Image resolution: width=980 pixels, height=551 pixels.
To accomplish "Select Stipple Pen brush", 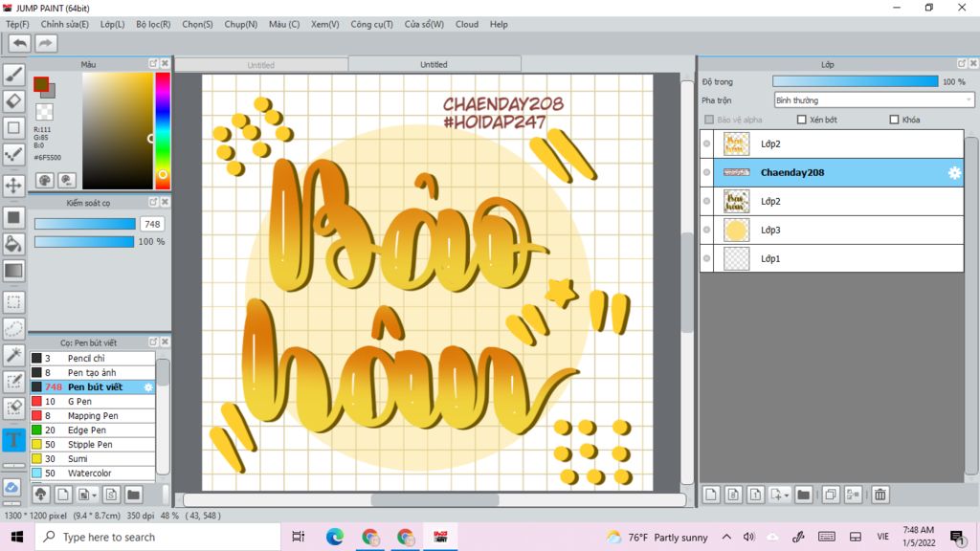I will (93, 445).
